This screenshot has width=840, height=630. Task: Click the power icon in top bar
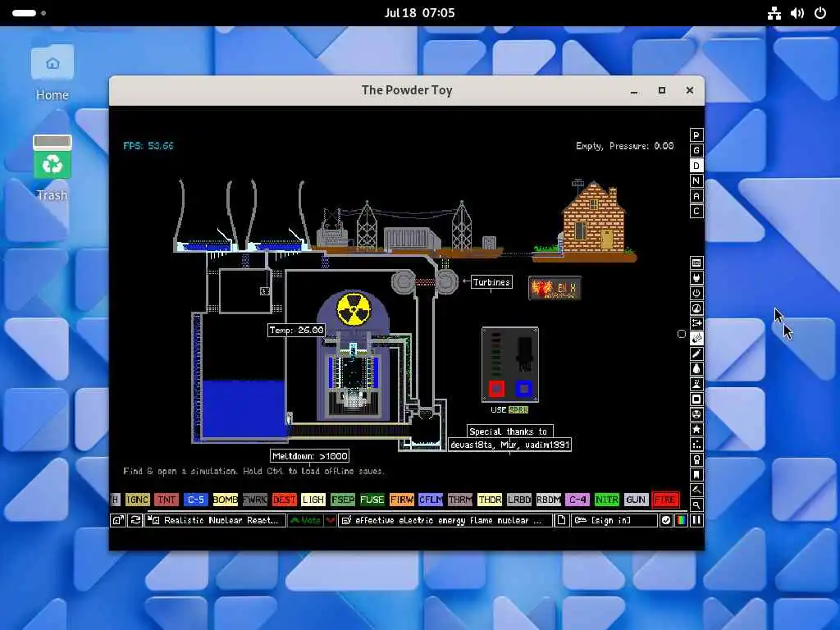coord(820,13)
